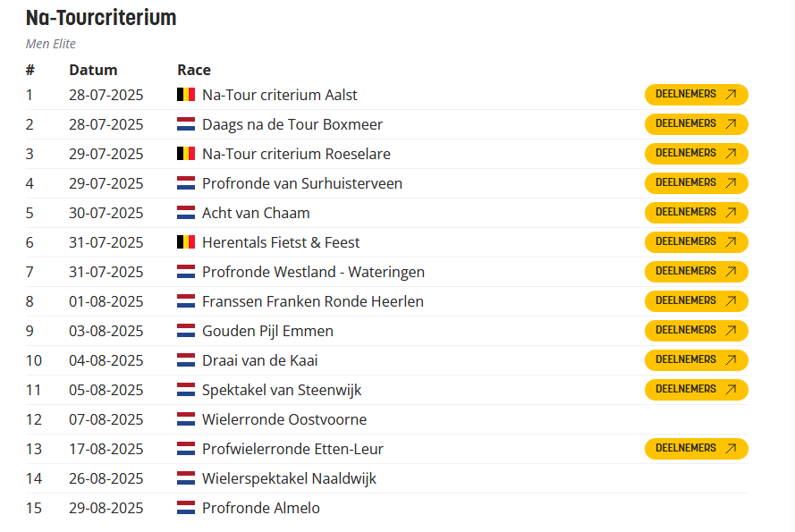The width and height of the screenshot is (795, 532).
Task: Open Deelnemers for Herentals Fietst & Feest
Action: tap(696, 242)
